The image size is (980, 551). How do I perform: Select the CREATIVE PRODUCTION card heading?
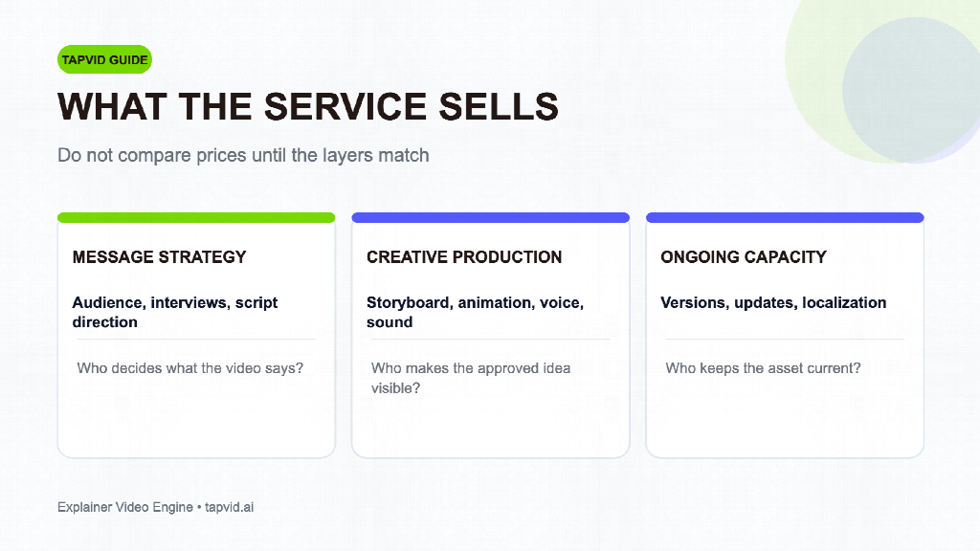click(x=464, y=256)
